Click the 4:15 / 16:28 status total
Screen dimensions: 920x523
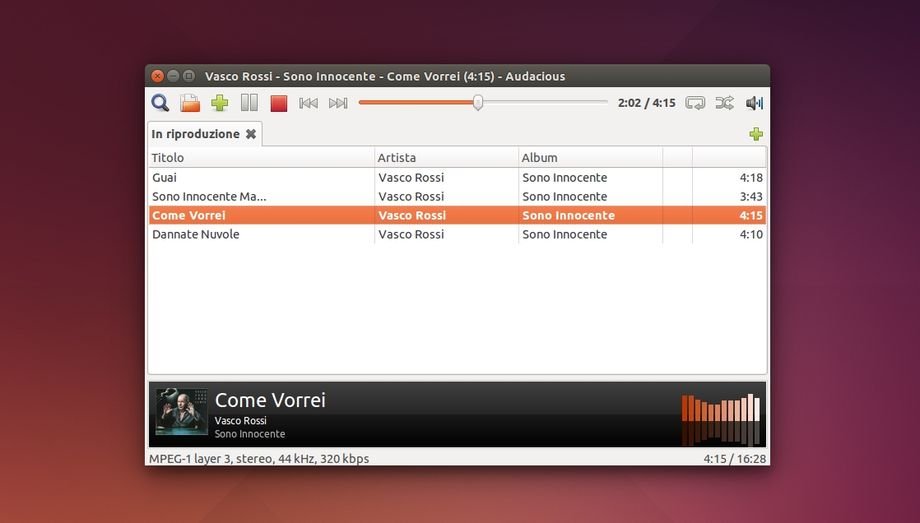(735, 459)
